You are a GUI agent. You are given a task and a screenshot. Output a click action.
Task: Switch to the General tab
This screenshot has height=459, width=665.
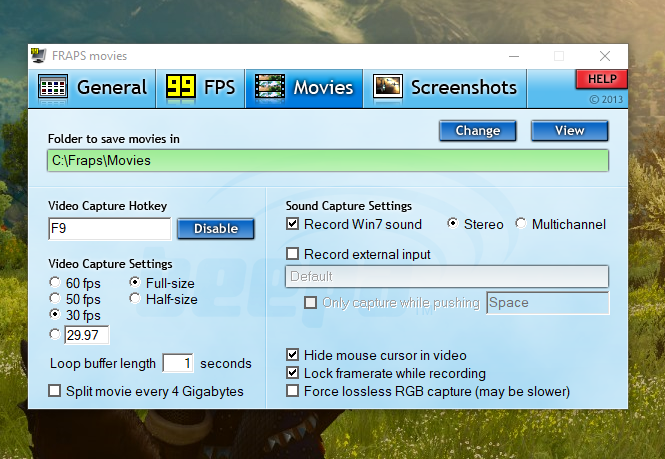pyautogui.click(x=92, y=88)
